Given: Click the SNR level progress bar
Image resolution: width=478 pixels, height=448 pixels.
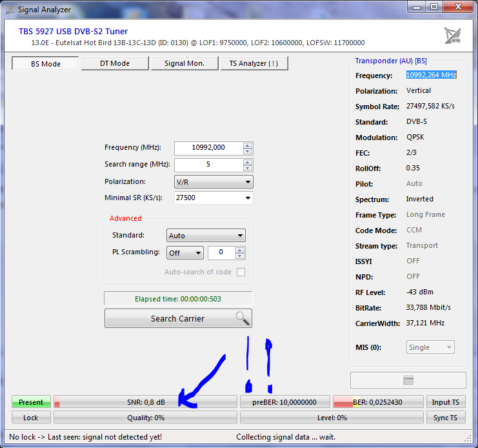Looking at the screenshot, I should coord(145,402).
